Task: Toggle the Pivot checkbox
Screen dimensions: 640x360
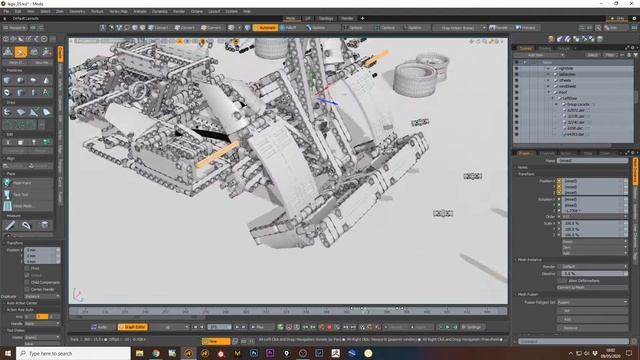Action: point(27,268)
